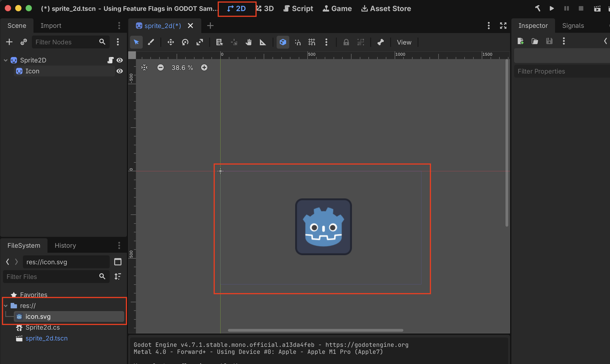The width and height of the screenshot is (610, 364).
Task: Go back in FileSystem history
Action: pos(8,262)
